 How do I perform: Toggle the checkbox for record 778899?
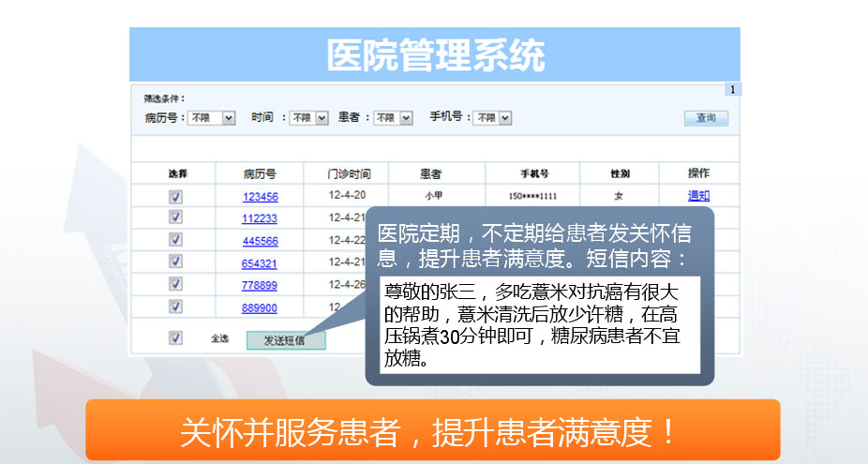[175, 284]
